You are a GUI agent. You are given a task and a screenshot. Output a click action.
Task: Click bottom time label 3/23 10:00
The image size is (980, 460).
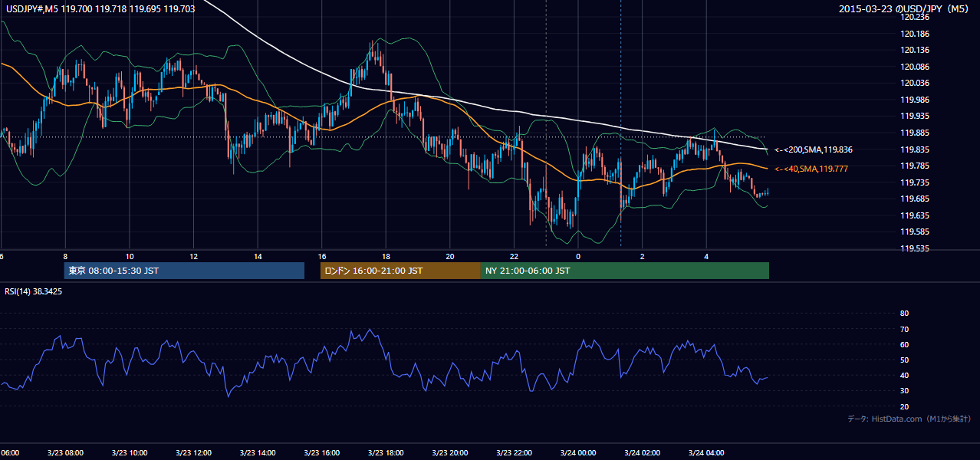(x=129, y=452)
